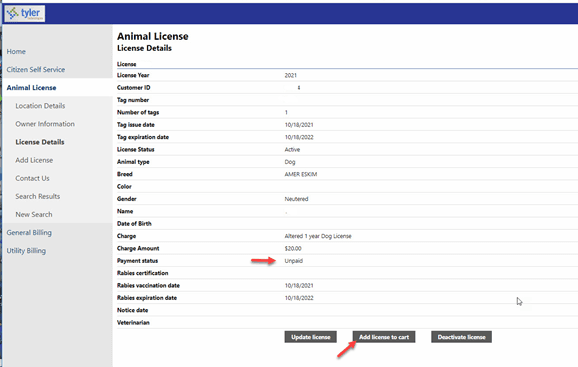Click the 'Charge Amount' field label
This screenshot has height=367, width=578.
(138, 248)
